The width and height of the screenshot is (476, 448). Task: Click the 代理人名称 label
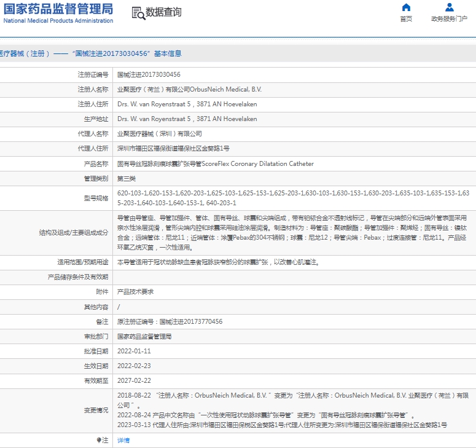93,134
